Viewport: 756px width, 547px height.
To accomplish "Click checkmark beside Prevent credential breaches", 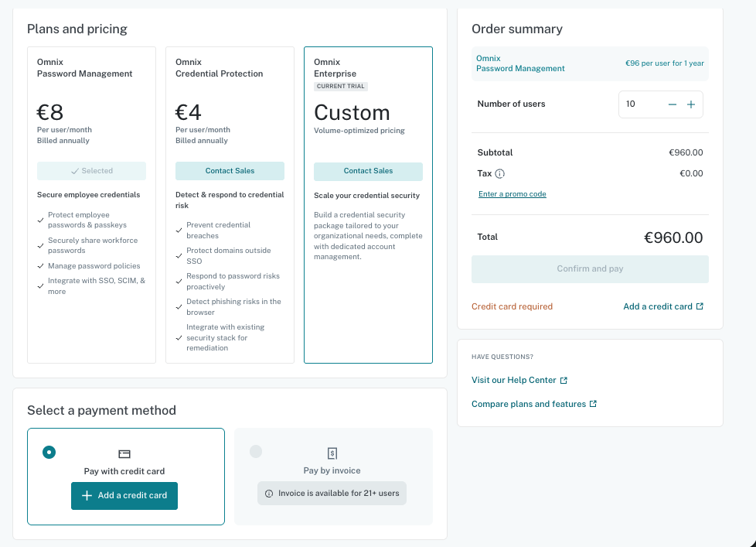I will pos(179,231).
